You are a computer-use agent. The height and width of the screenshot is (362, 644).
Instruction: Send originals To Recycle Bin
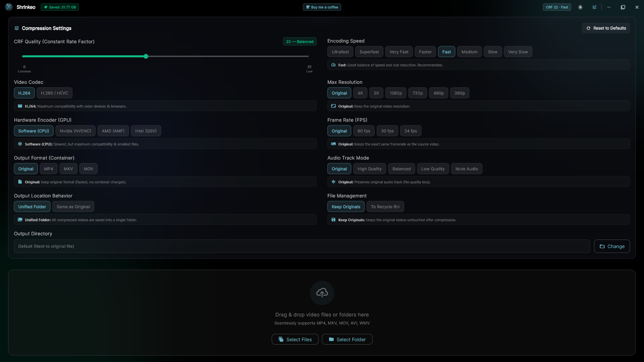[385, 206]
